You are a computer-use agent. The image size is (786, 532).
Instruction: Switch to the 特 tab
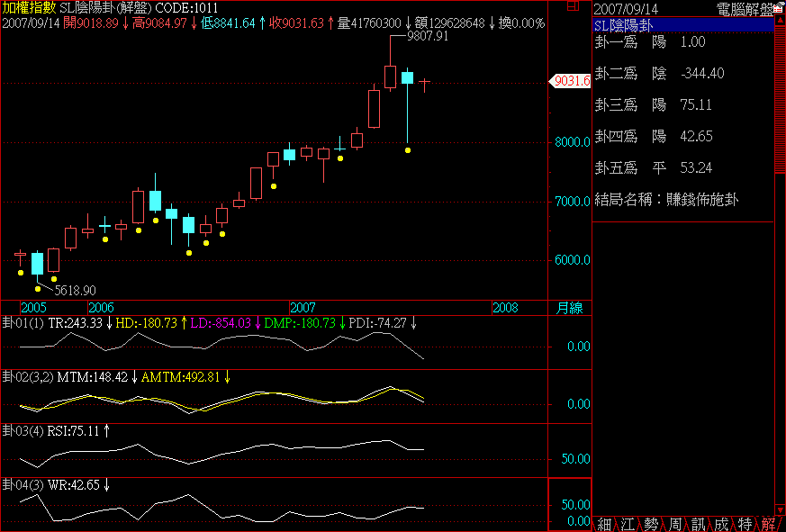click(x=744, y=524)
